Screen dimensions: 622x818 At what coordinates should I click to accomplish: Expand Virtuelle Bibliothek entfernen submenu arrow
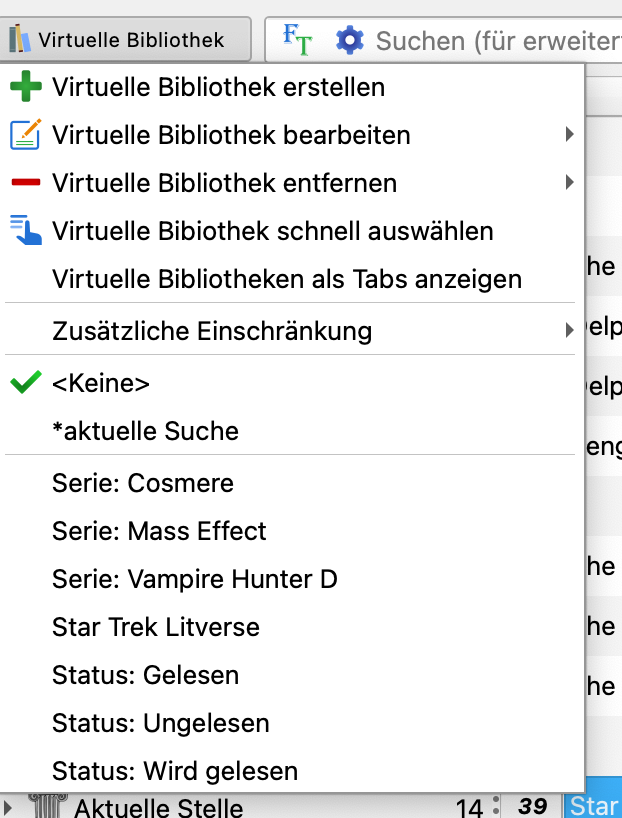[569, 183]
